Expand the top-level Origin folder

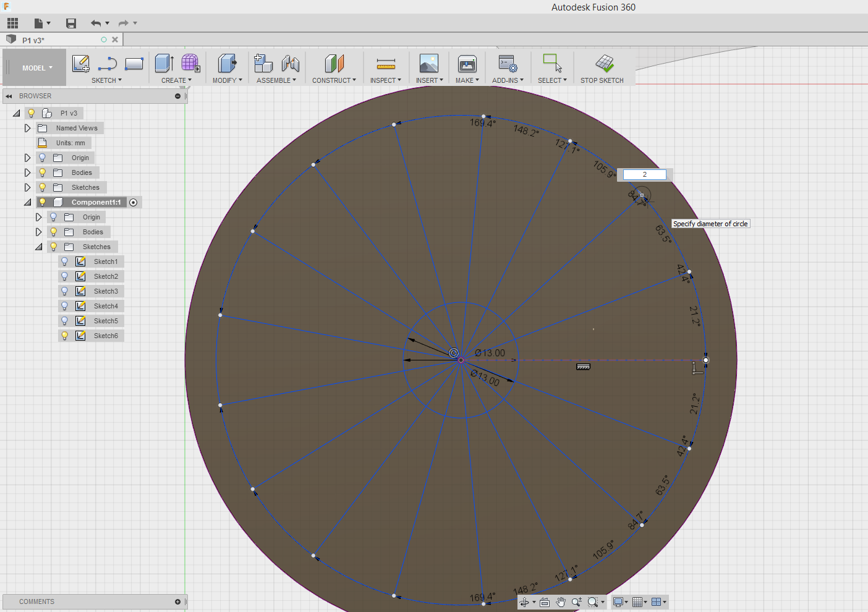click(x=27, y=158)
